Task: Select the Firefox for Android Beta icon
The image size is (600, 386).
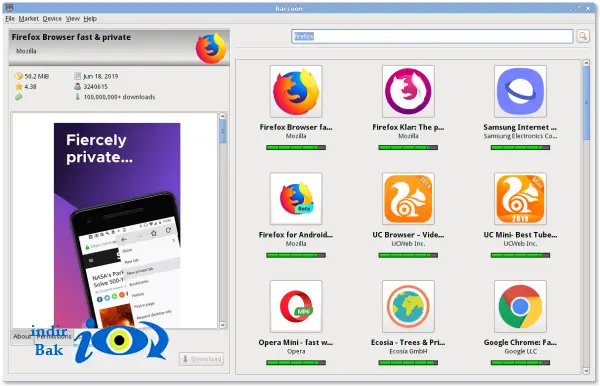Action: [x=296, y=199]
